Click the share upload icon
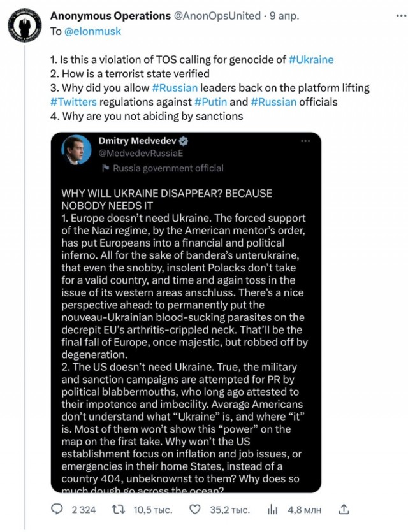408x532 pixels. pos(345,508)
